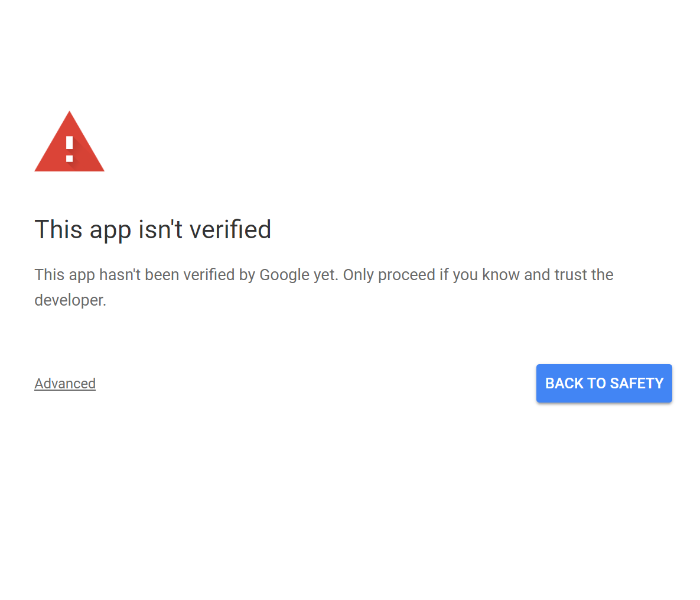Click the word "yet." in the description

[326, 275]
